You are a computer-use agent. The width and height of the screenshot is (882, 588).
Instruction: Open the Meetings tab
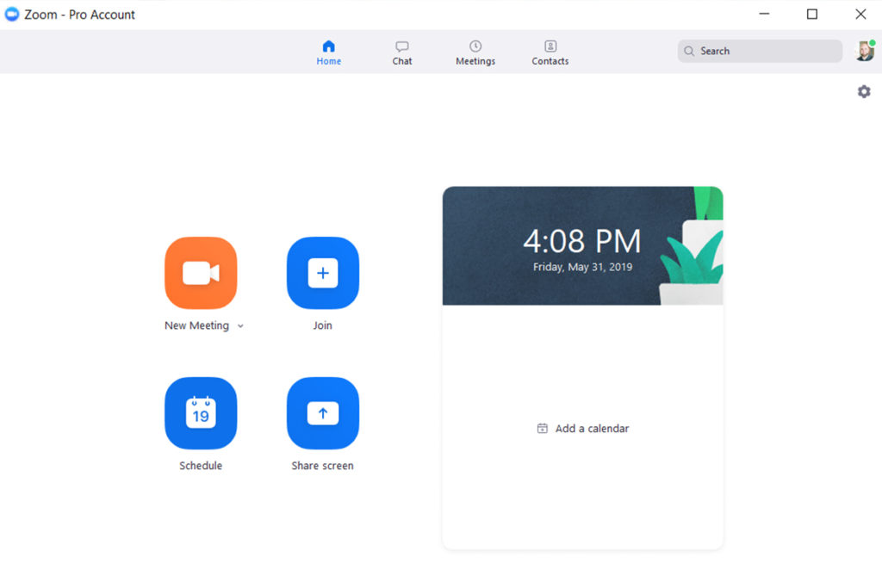coord(475,53)
